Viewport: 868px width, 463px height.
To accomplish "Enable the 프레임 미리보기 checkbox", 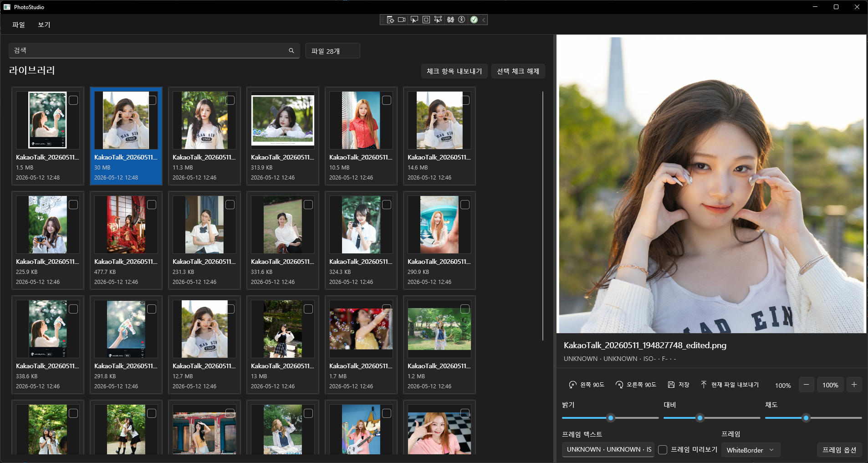I will pyautogui.click(x=663, y=450).
